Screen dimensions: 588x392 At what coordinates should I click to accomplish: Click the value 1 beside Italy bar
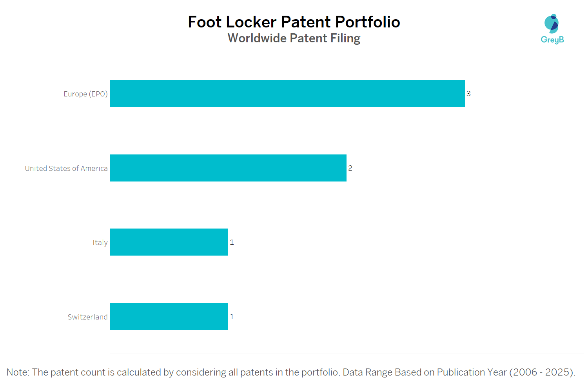click(x=232, y=242)
